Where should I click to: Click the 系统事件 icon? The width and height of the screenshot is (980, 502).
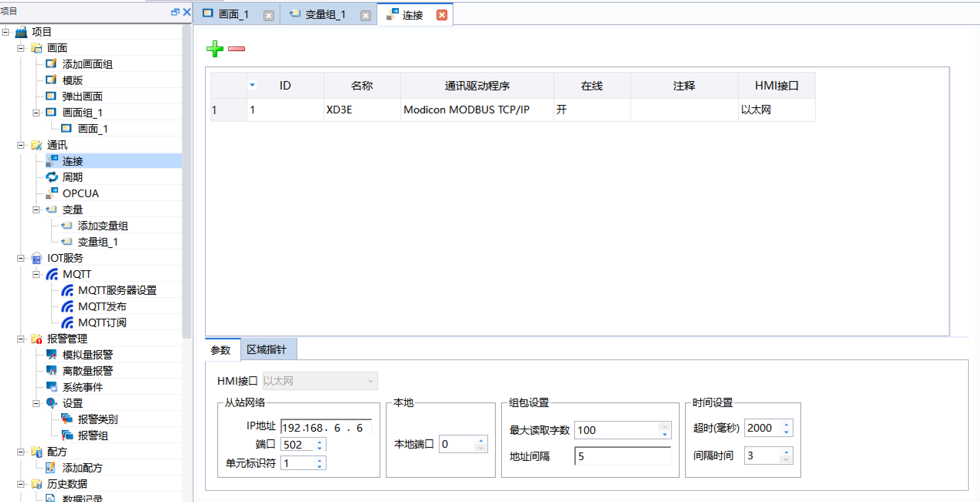pos(52,387)
